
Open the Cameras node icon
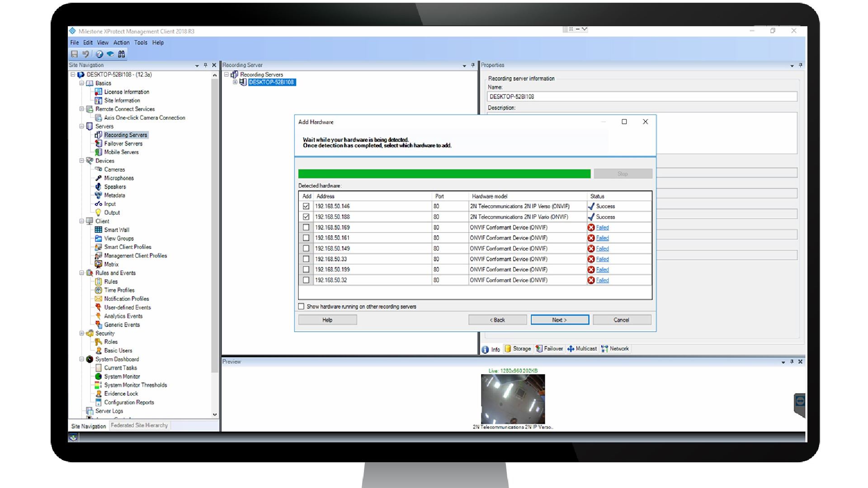click(x=98, y=169)
